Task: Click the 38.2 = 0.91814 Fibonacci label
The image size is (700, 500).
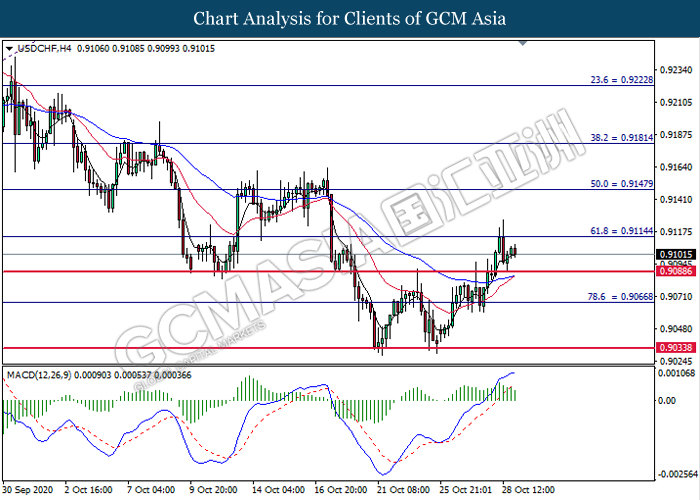Action: 621,138
